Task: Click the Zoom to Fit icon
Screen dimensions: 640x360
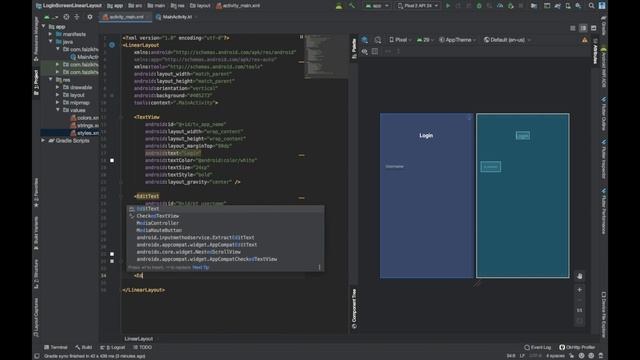Action: [x=579, y=321]
